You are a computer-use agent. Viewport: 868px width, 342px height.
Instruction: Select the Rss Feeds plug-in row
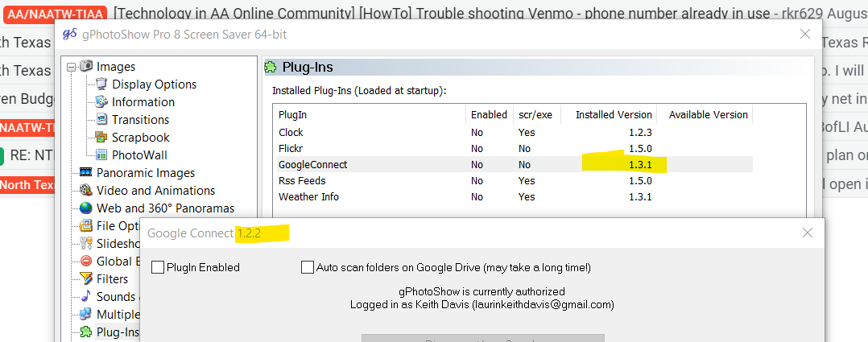pyautogui.click(x=513, y=180)
